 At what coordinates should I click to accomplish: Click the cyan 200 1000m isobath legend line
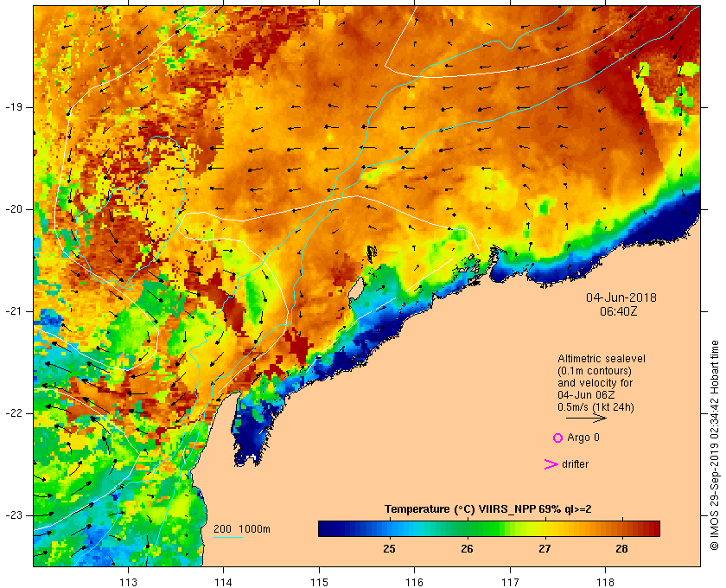pyautogui.click(x=228, y=538)
